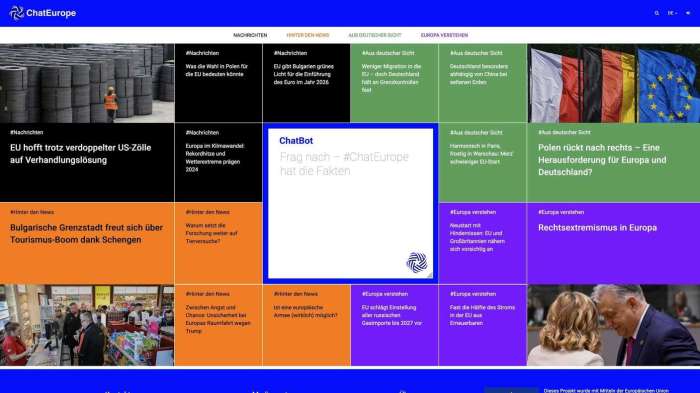Open the supermarket checkout photo
The width and height of the screenshot is (700, 393).
point(87,325)
